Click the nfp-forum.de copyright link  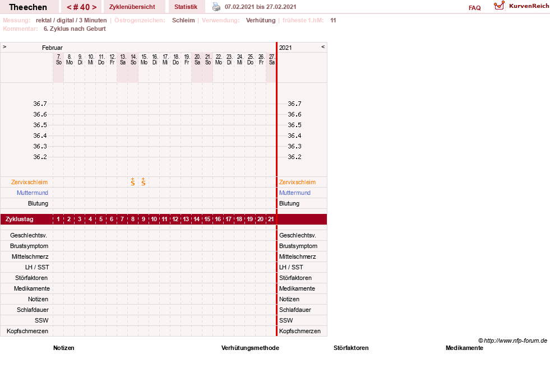tap(512, 340)
